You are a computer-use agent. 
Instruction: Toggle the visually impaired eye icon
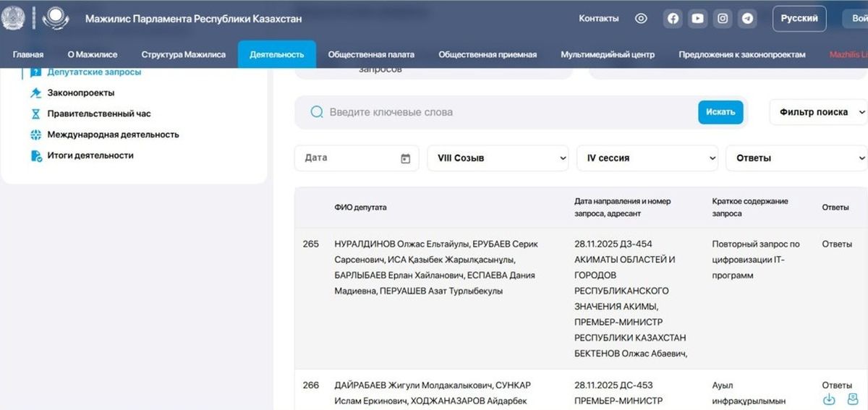point(641,19)
